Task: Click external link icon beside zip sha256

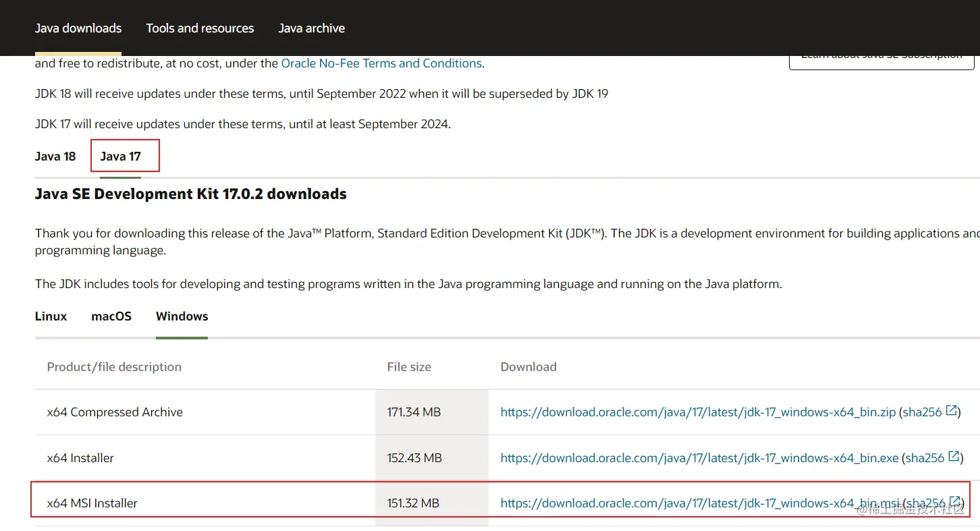Action: tap(952, 411)
